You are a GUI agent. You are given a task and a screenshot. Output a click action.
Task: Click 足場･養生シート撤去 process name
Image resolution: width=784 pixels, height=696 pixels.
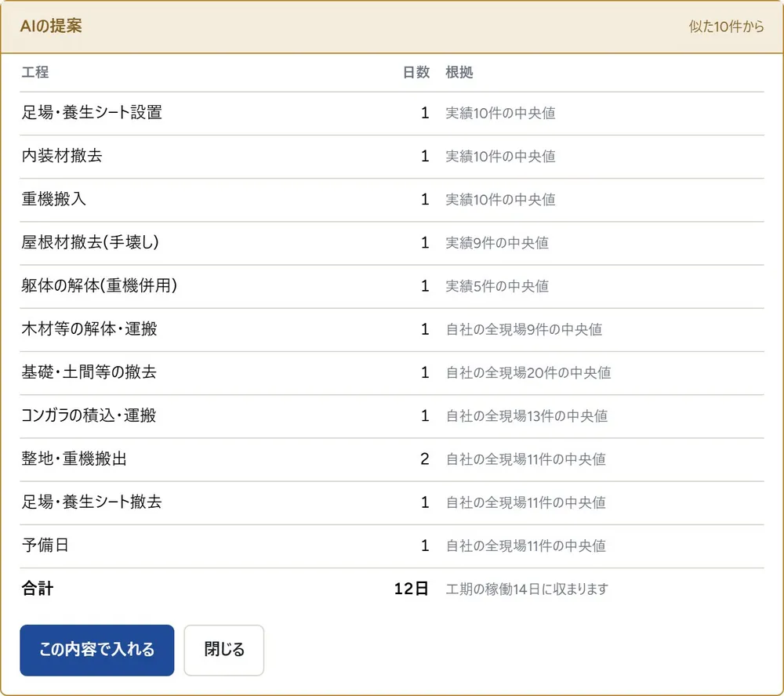tap(92, 502)
